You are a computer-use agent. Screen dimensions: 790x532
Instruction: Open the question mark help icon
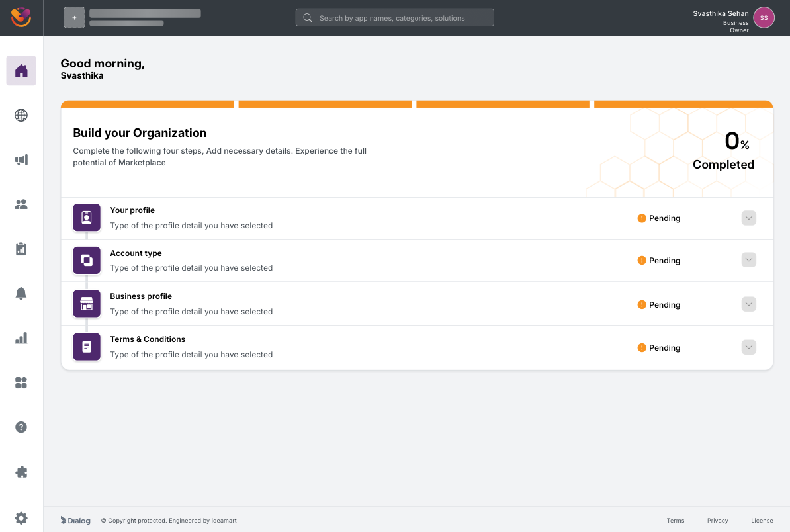point(21,427)
